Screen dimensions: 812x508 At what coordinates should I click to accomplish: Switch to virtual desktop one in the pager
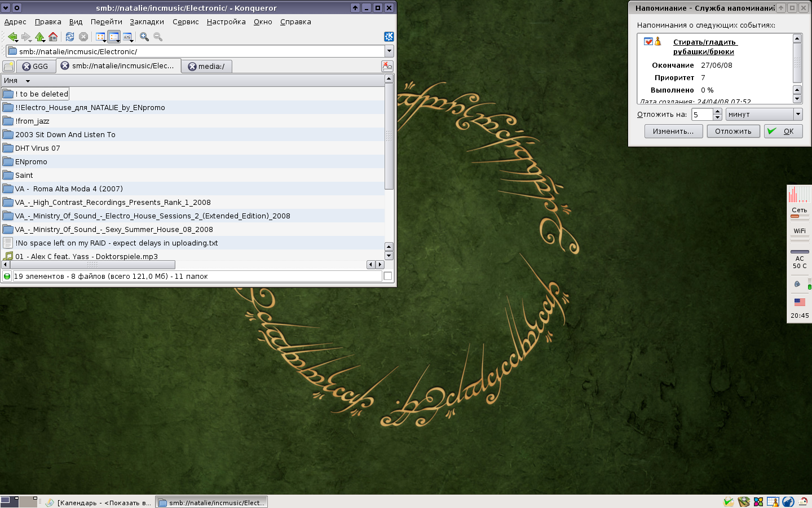(10, 501)
